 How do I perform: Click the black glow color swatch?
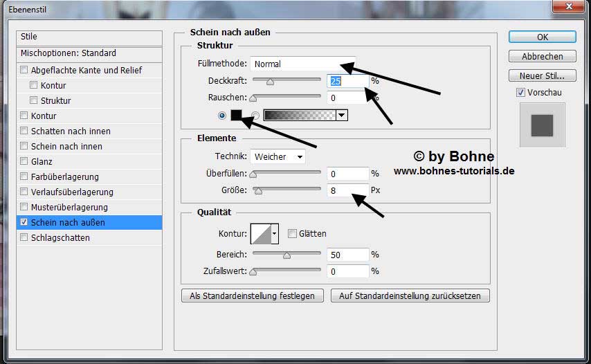pos(236,116)
